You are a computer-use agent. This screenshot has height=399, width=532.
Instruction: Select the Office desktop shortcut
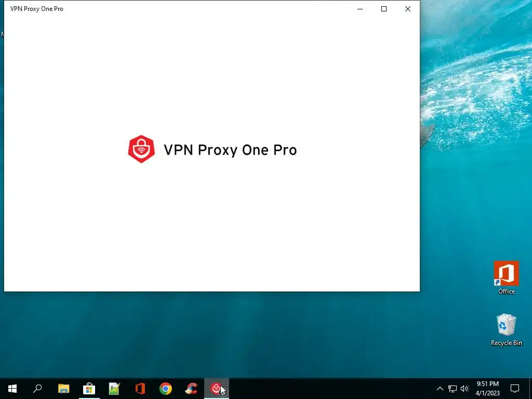tap(506, 278)
